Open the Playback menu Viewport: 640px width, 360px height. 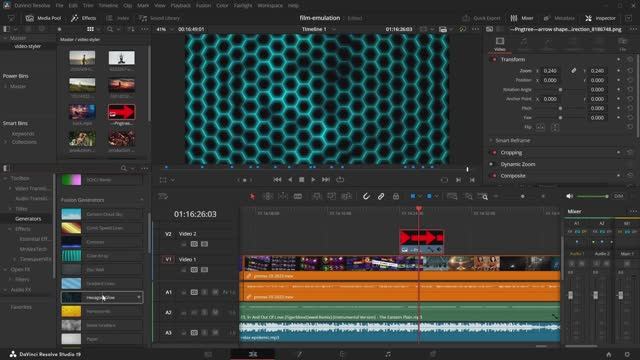[x=180, y=6]
